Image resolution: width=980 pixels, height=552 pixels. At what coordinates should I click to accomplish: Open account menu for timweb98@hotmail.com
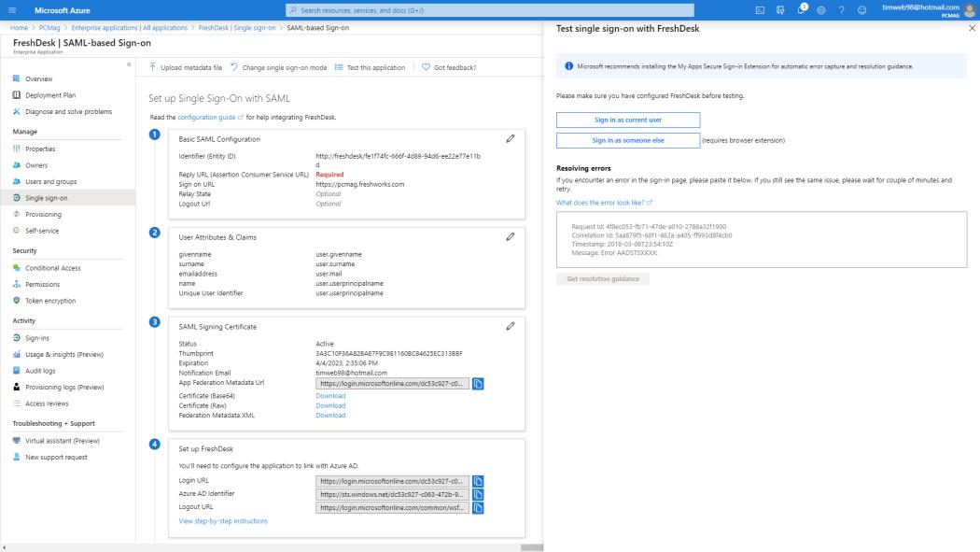928,10
